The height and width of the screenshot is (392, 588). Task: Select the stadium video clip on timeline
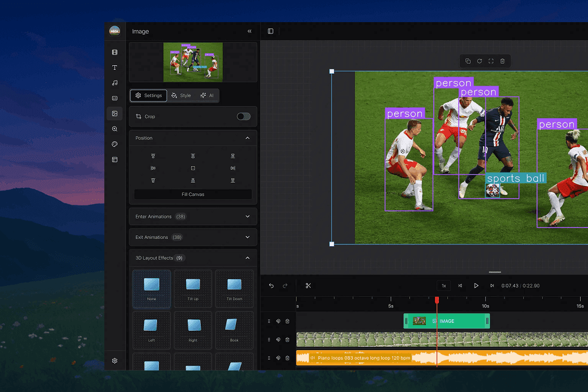pyautogui.click(x=442, y=339)
